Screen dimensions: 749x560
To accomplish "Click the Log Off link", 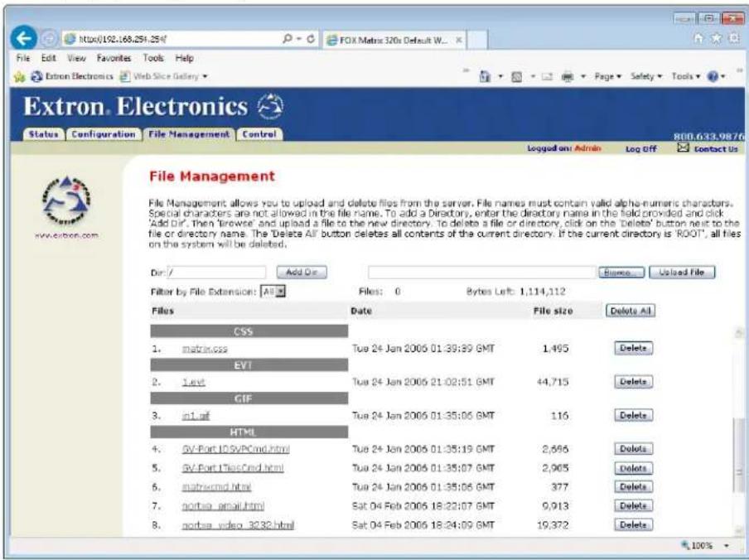I will pos(641,149).
